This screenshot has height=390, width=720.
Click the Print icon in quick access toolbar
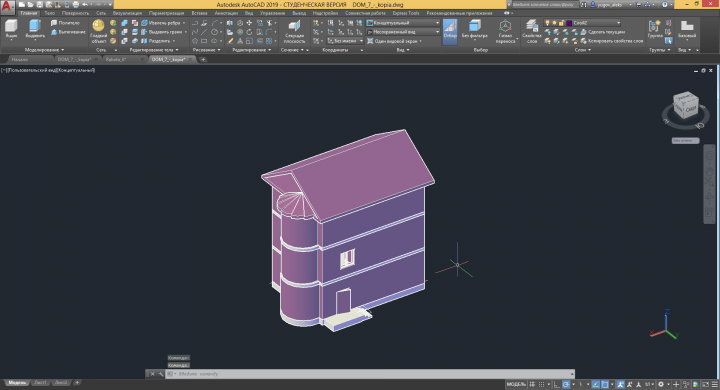point(76,5)
